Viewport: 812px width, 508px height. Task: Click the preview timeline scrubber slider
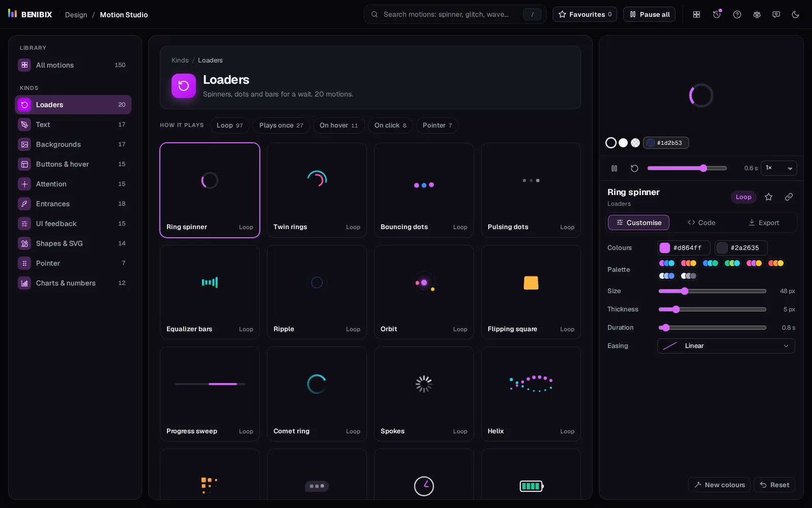tap(687, 168)
